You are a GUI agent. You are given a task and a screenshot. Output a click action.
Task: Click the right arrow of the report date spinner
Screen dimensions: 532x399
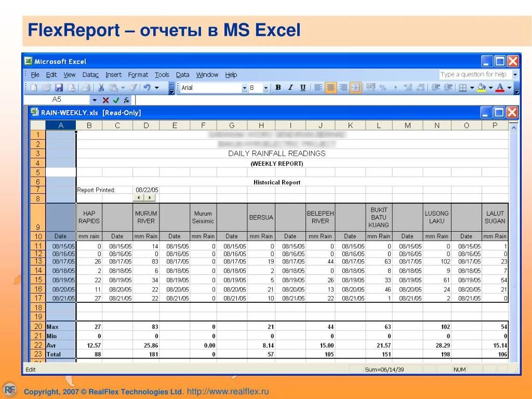click(150, 197)
